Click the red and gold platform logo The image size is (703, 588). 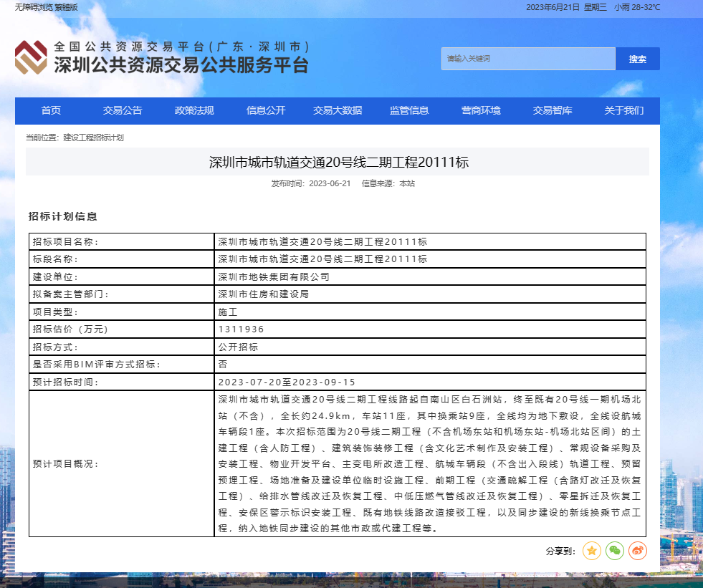click(x=31, y=57)
